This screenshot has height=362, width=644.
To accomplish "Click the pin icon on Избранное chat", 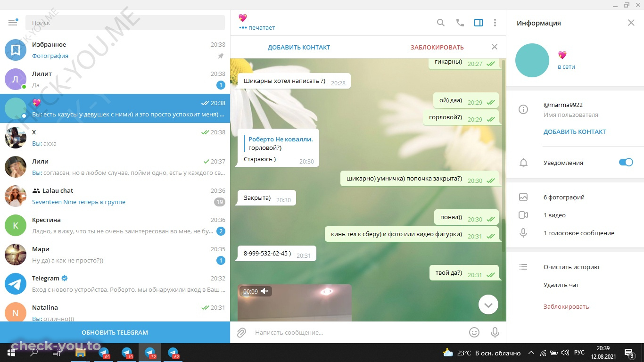I will point(221,56).
